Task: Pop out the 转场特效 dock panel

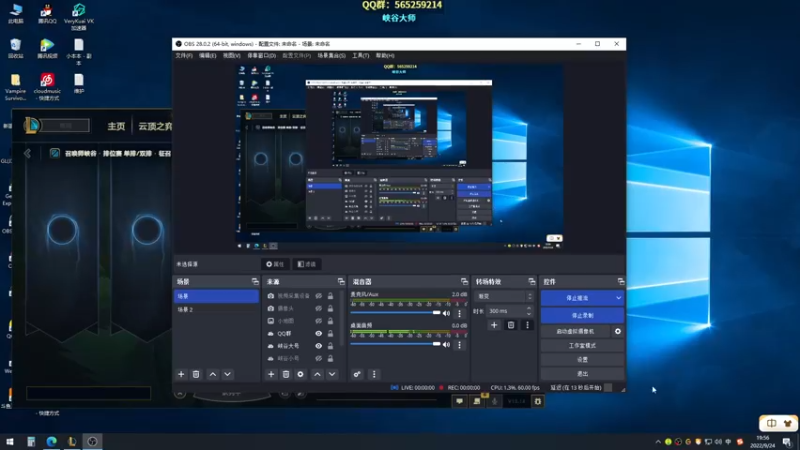Action: coord(532,282)
